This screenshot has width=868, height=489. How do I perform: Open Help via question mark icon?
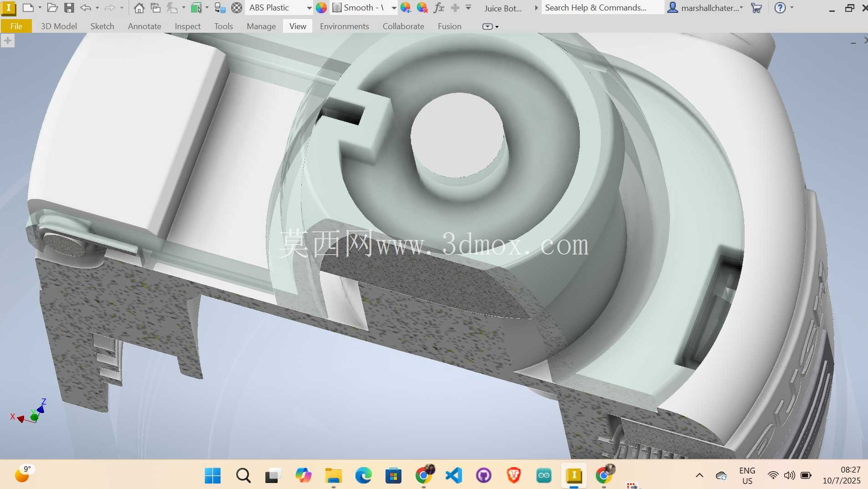pos(780,8)
